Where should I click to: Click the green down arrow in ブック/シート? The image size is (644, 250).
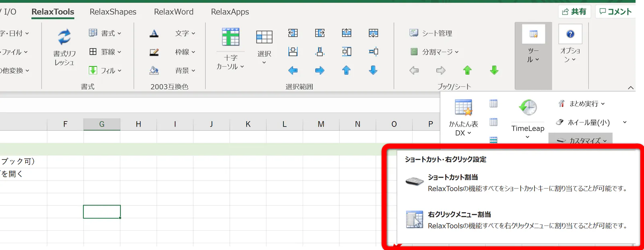point(494,70)
